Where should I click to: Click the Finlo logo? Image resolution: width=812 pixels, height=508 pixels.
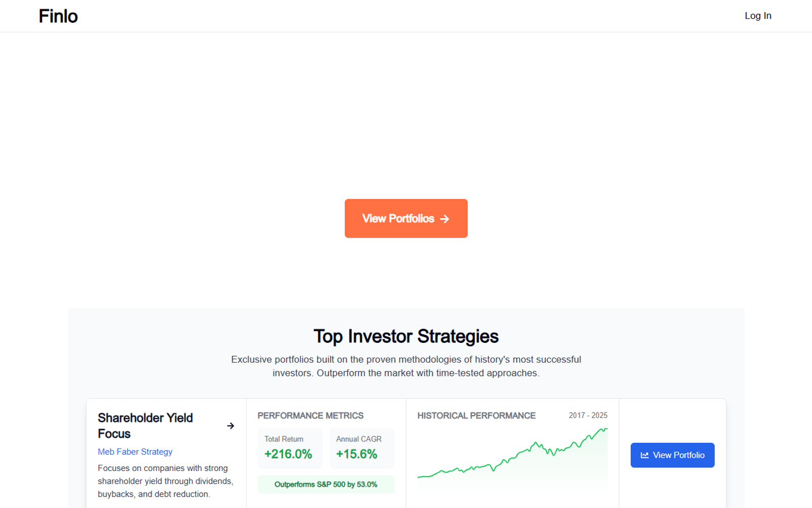58,16
